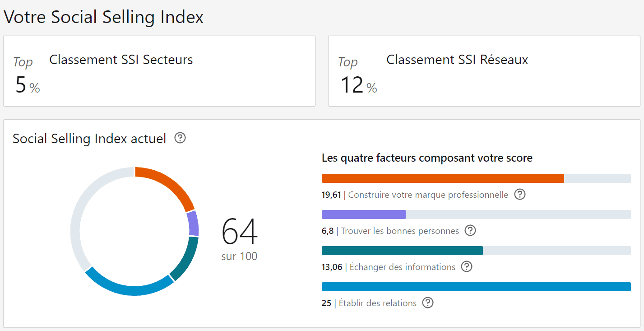Select the 'Échanger des informations' label
This screenshot has height=331, width=644.
[403, 267]
